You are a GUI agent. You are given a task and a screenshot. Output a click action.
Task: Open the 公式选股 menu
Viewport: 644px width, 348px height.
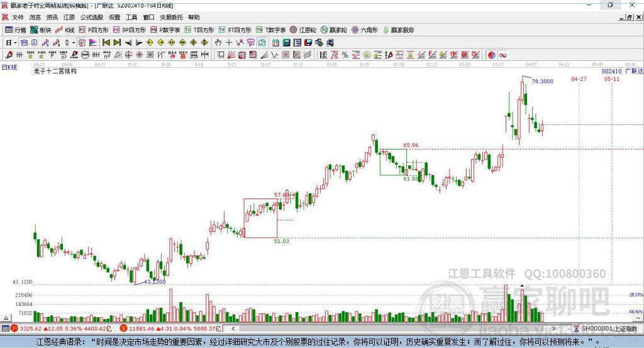(x=92, y=17)
